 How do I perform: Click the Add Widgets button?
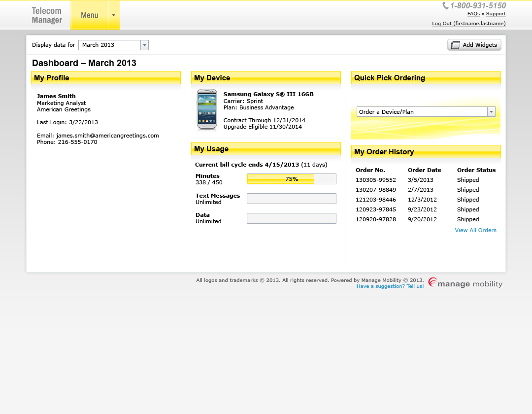point(474,45)
